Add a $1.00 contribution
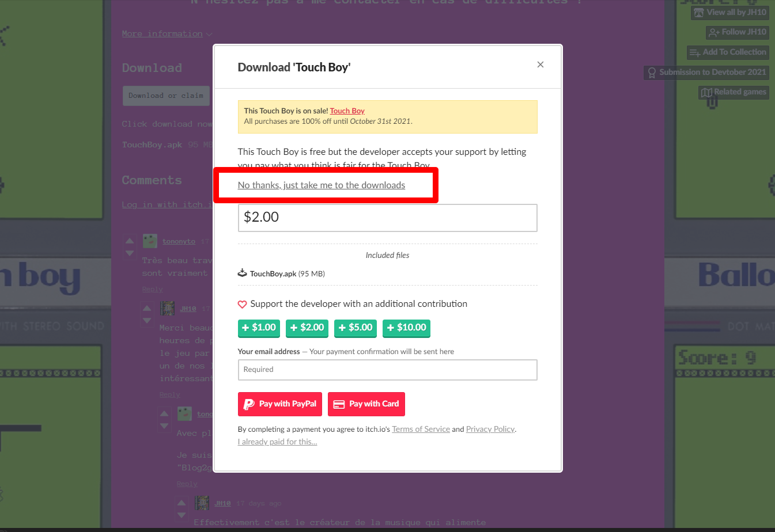Screen dimensions: 775x532 pyautogui.click(x=259, y=328)
